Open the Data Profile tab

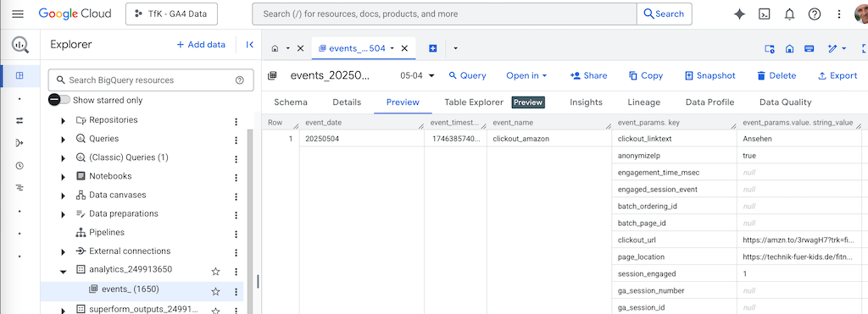click(x=709, y=102)
